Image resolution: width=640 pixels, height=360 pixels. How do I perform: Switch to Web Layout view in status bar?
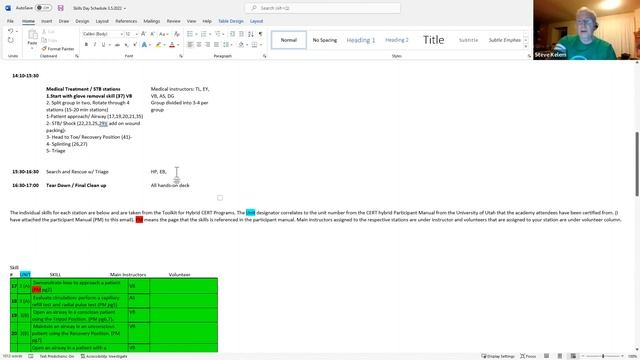[x=573, y=356]
